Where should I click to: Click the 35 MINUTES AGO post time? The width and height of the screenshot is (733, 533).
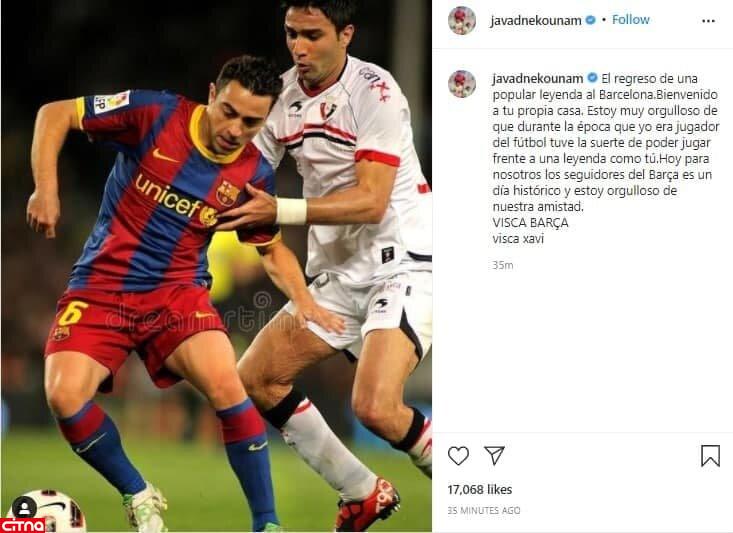[x=483, y=511]
